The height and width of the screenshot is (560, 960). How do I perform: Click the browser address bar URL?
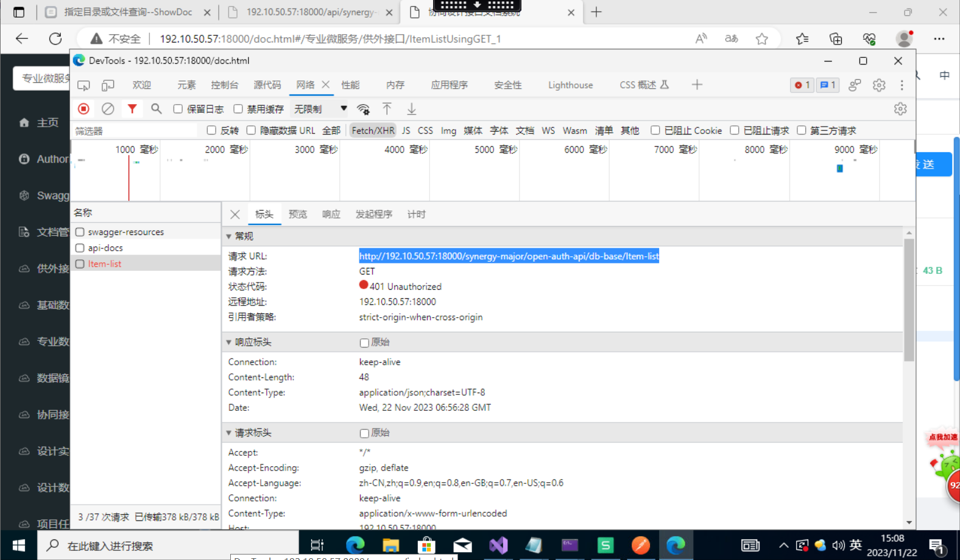click(x=330, y=39)
